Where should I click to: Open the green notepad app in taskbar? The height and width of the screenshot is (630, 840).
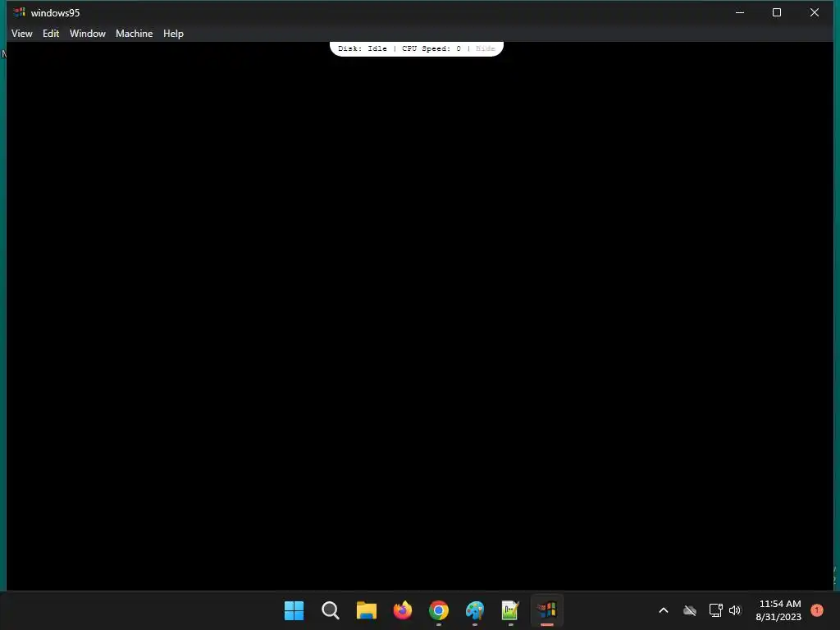510,610
